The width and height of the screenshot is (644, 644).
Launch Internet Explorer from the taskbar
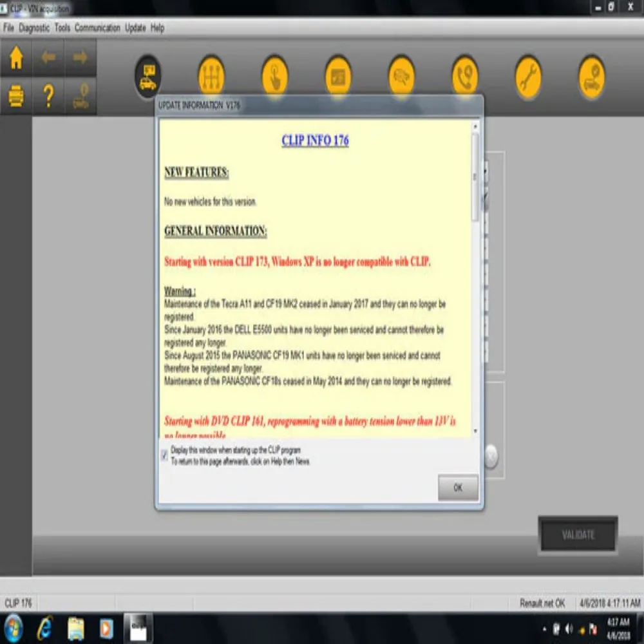coord(45,629)
